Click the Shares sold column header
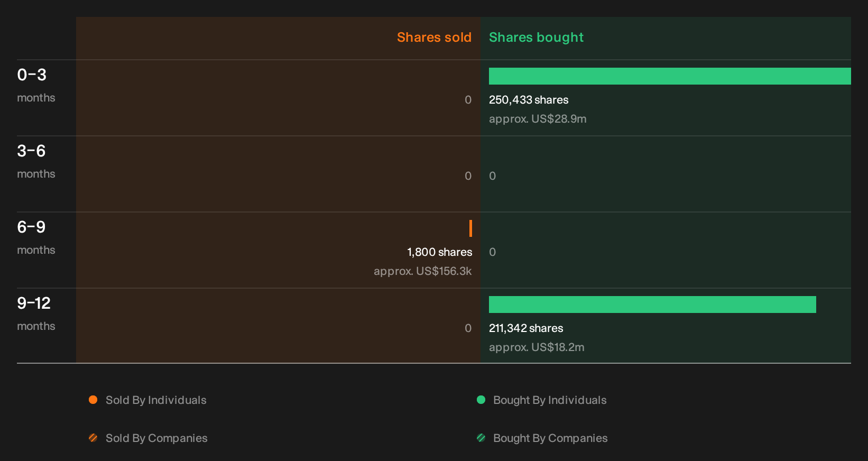The image size is (868, 461). (434, 38)
